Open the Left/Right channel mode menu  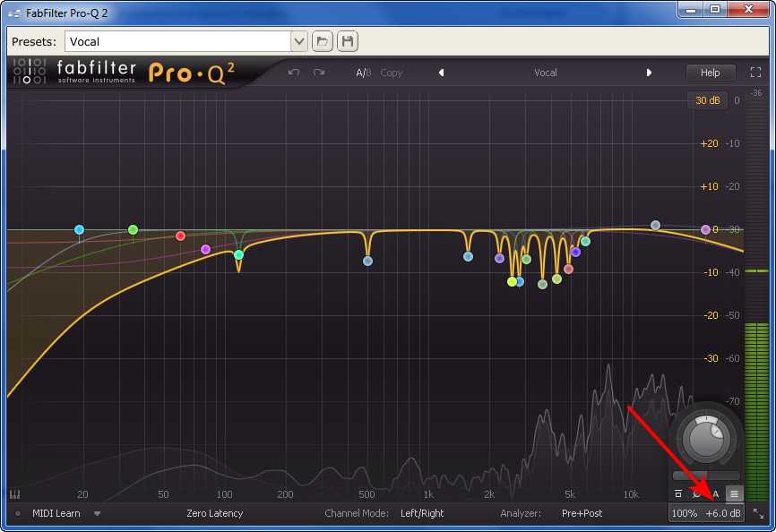[x=421, y=513]
